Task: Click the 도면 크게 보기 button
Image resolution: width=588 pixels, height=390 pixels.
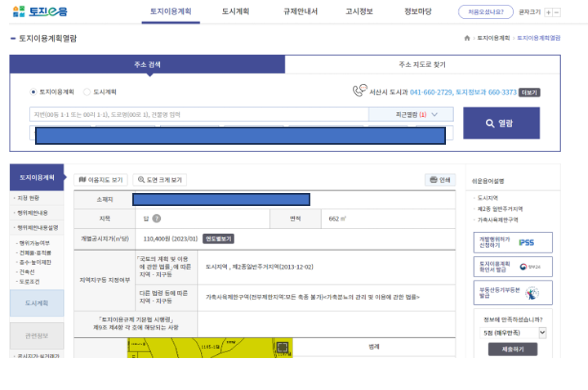Action: (x=160, y=180)
